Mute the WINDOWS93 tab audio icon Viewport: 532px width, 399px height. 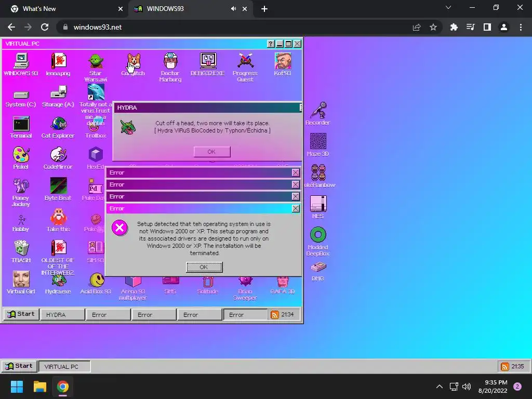click(x=233, y=9)
